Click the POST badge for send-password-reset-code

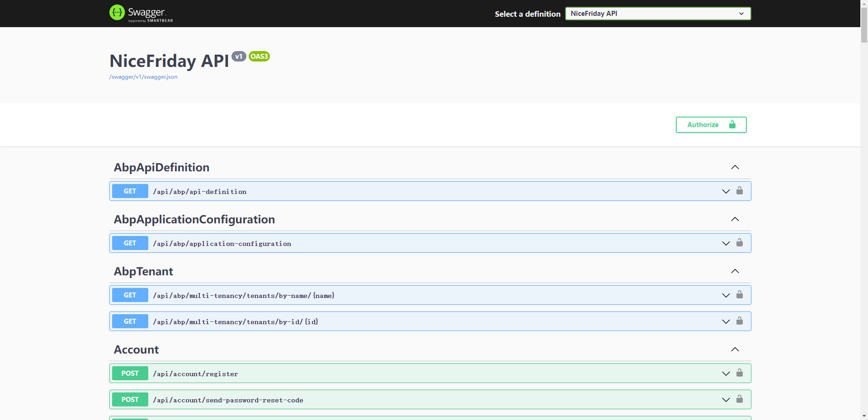click(130, 400)
